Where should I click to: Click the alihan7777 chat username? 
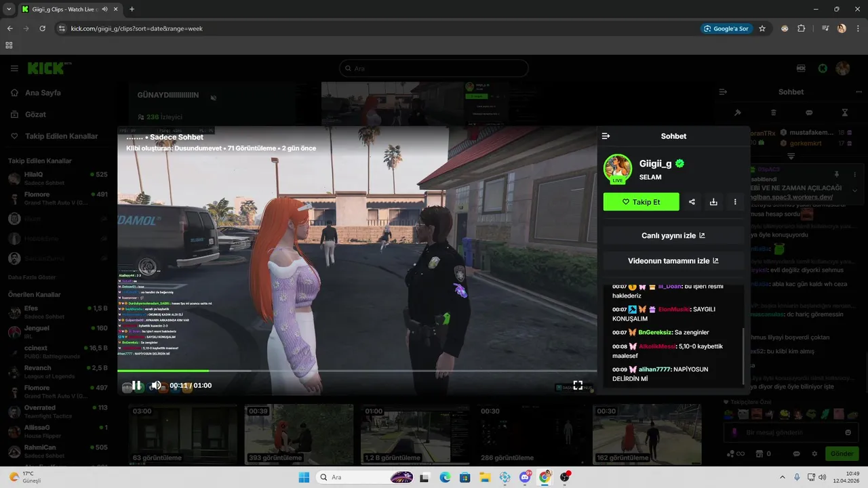(x=654, y=369)
